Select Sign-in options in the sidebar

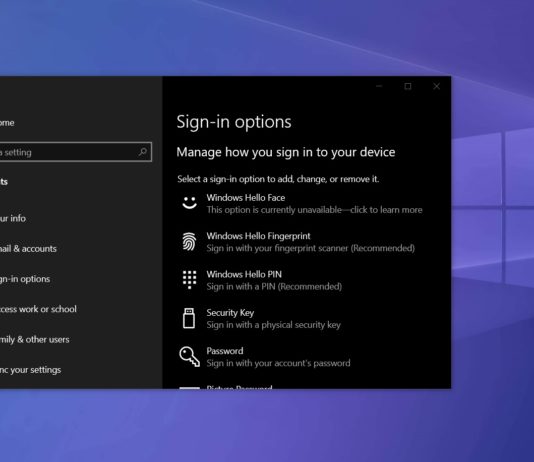[x=25, y=279]
